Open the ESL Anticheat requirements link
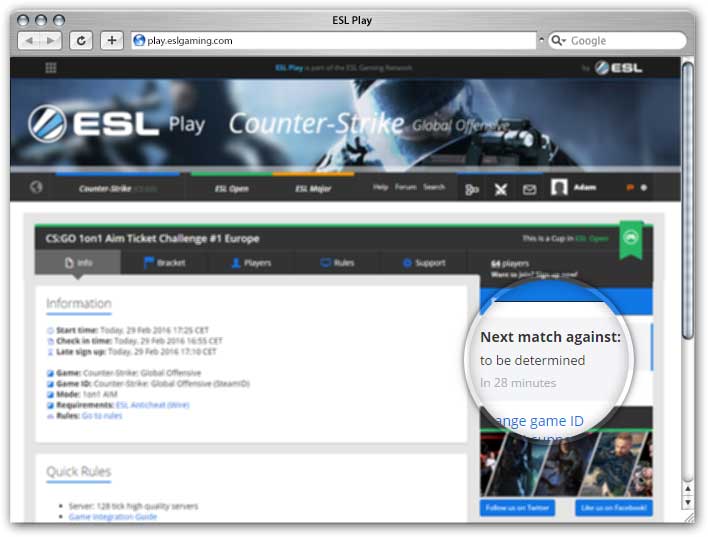This screenshot has width=708, height=537. [153, 405]
